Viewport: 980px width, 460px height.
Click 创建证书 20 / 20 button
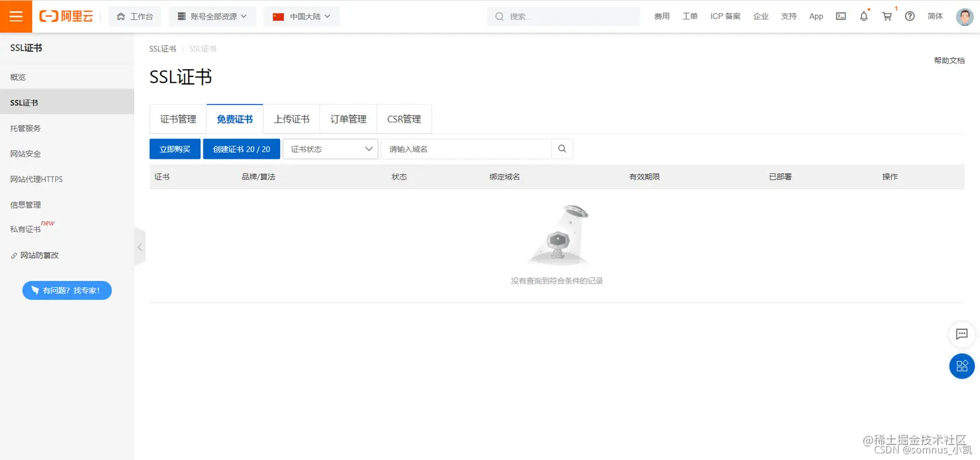point(241,148)
